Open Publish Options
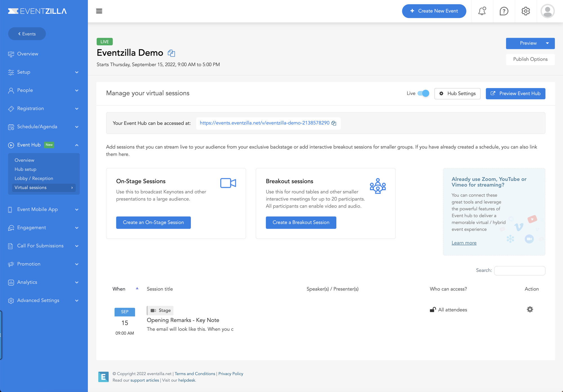The height and width of the screenshot is (392, 563). [530, 59]
